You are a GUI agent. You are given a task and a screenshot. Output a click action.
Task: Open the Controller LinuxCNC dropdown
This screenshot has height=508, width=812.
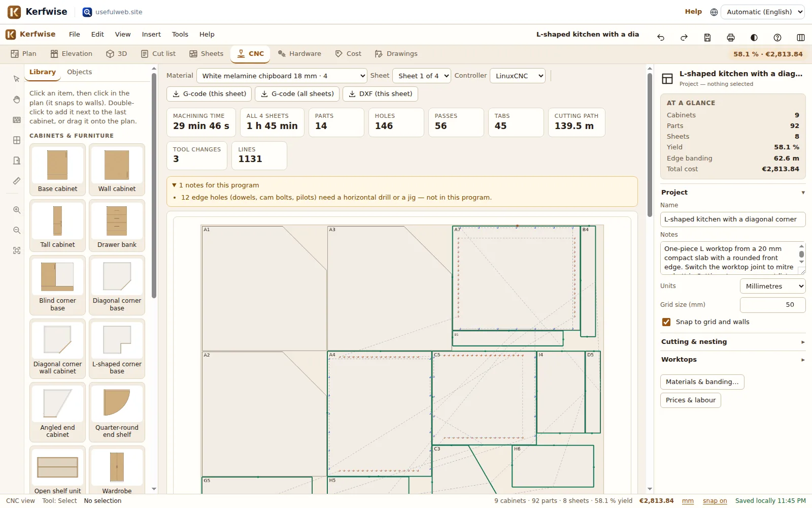(518, 76)
